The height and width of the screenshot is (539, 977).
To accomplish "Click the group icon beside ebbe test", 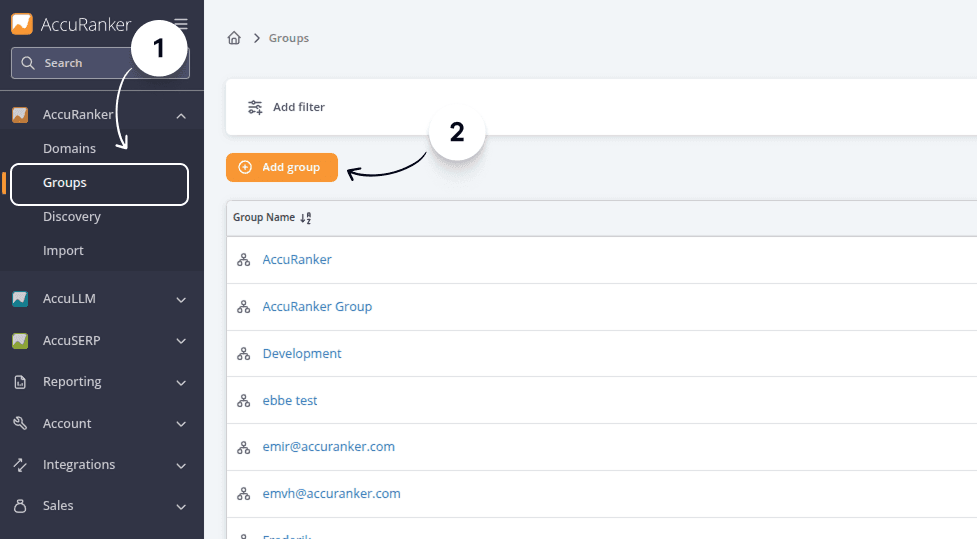I will point(244,401).
